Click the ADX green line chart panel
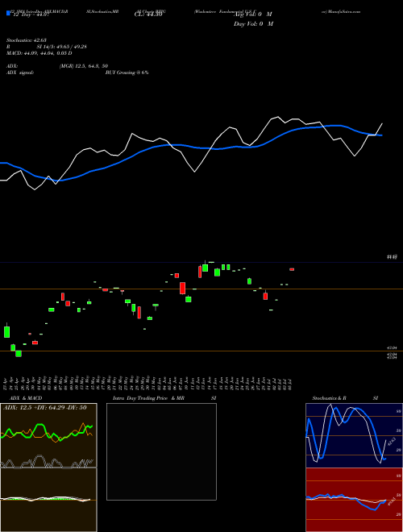The image size is (403, 532). (x=48, y=435)
